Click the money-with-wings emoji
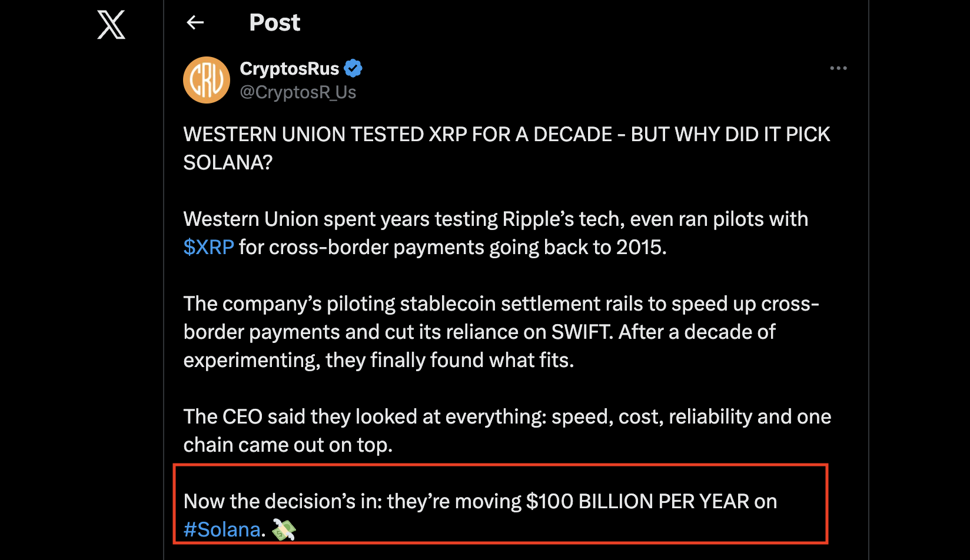970x560 pixels. 284,529
